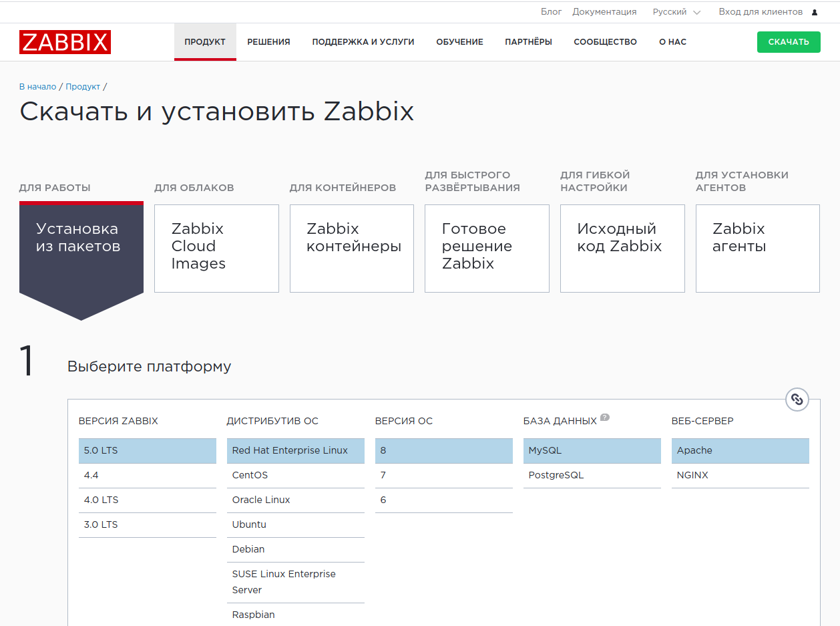Viewport: 840px width, 626px height.
Task: Choose Zabbix version 5.0 LTS
Action: (x=148, y=450)
